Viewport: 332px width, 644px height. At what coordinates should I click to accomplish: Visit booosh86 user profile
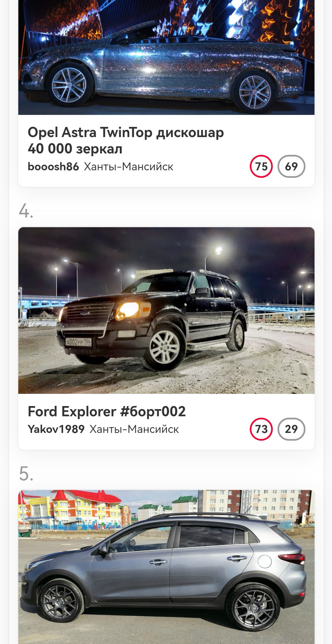tap(53, 167)
